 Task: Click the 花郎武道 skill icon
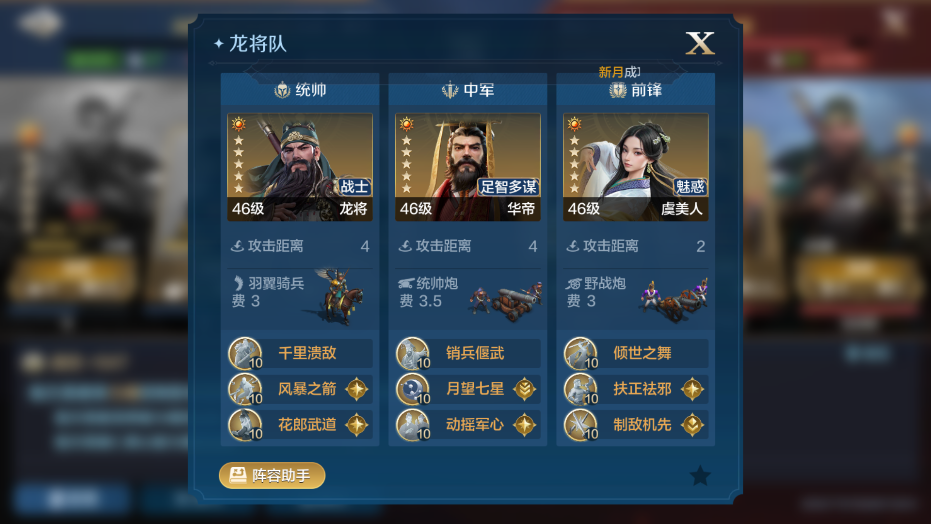click(x=245, y=425)
